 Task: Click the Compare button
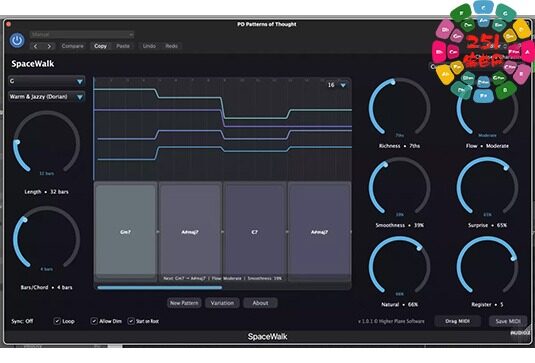click(72, 46)
